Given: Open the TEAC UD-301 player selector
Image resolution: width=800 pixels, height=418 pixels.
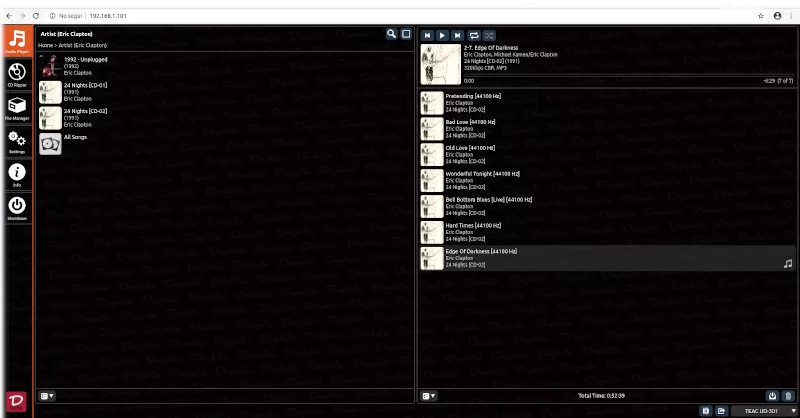Looking at the screenshot, I should (x=764, y=411).
